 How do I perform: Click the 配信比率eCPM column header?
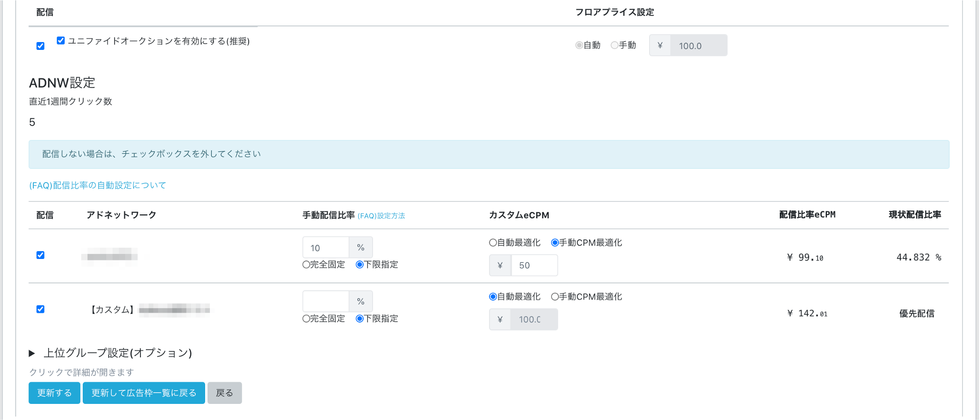807,214
